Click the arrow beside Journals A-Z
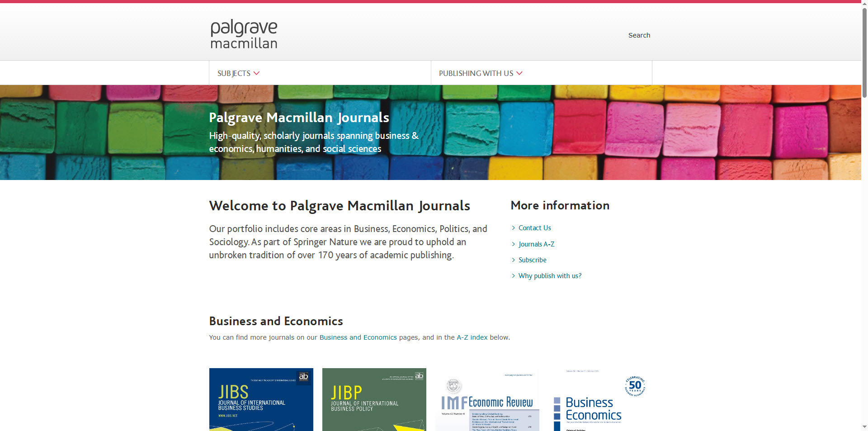 514,244
